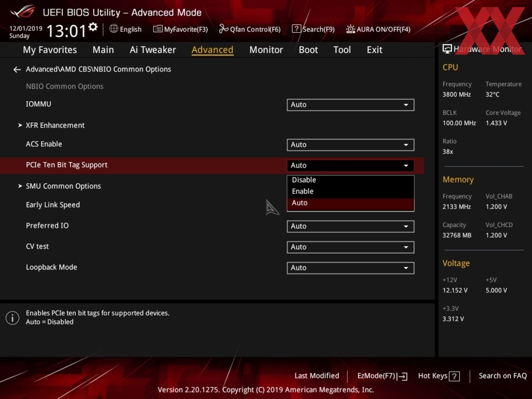The image size is (532, 399).
Task: Click the Memory section heading
Action: [458, 180]
